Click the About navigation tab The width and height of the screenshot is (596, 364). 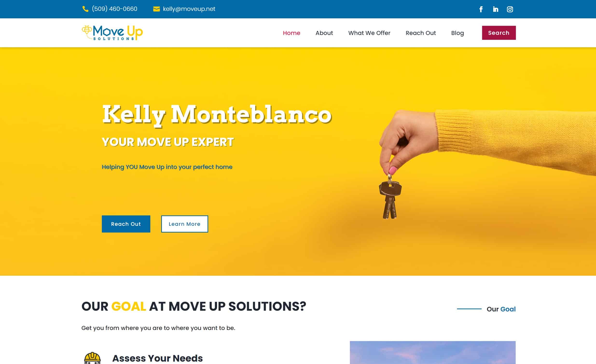tap(324, 33)
